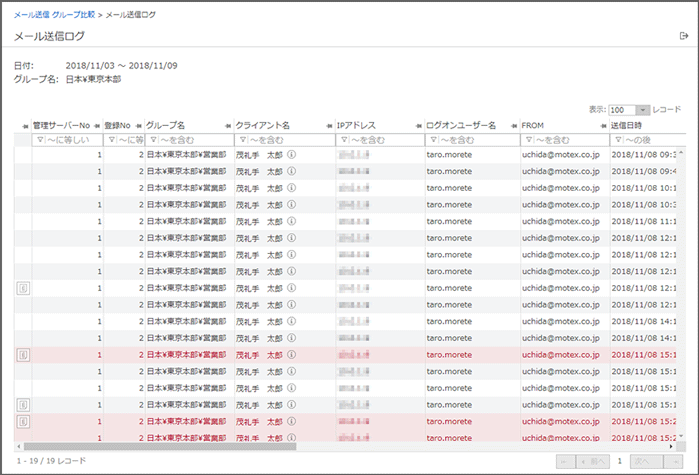Open filter-type funnel in 登録No filter
Screen dimensions: 699x475
tap(112, 140)
